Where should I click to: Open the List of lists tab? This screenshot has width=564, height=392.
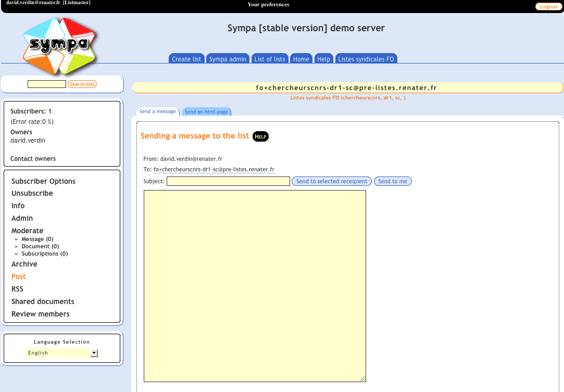click(x=269, y=59)
